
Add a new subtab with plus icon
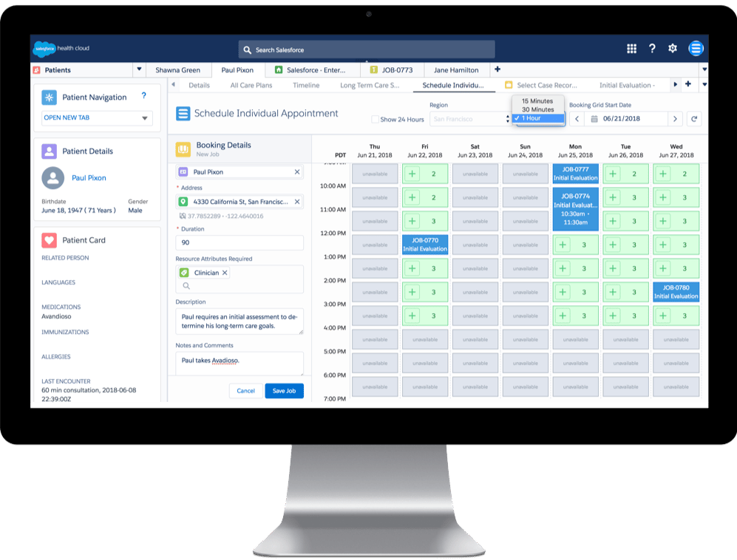tap(688, 84)
